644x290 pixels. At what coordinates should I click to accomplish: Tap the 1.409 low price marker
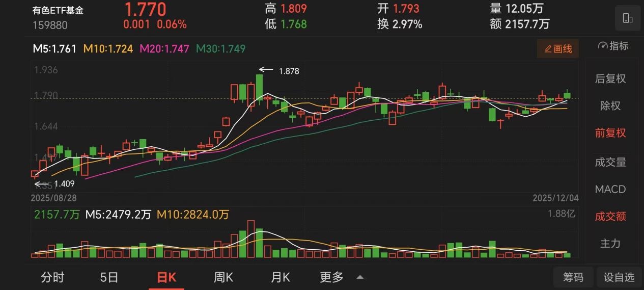click(64, 184)
